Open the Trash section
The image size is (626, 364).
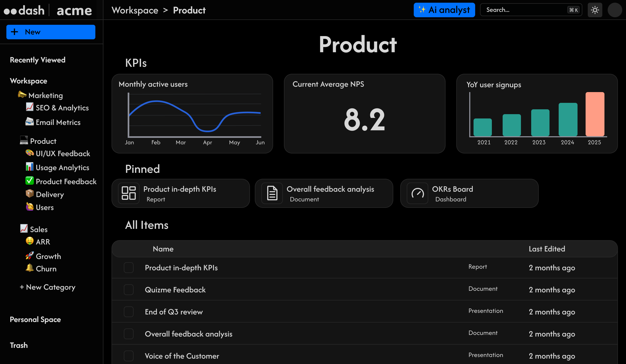[19, 345]
